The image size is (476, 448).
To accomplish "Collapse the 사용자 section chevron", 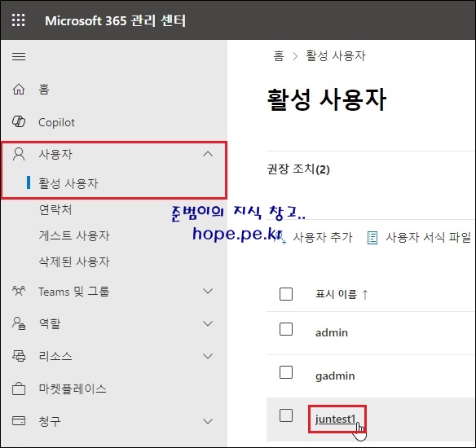I will coord(208,154).
